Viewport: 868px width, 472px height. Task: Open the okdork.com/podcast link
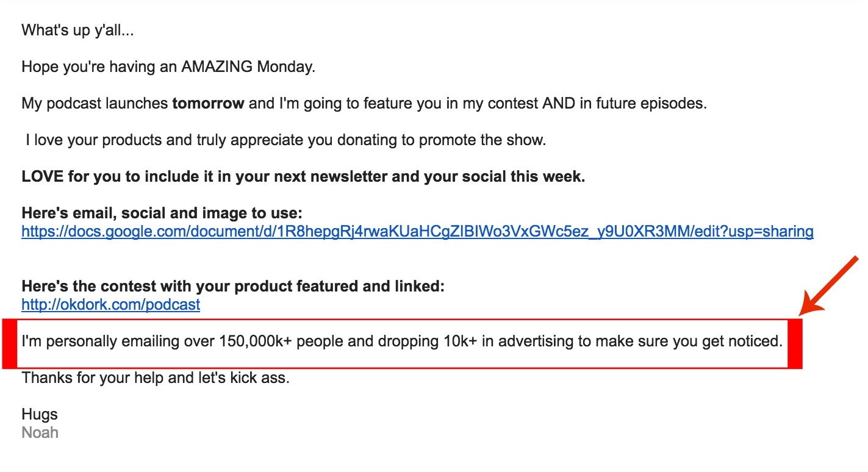click(110, 304)
